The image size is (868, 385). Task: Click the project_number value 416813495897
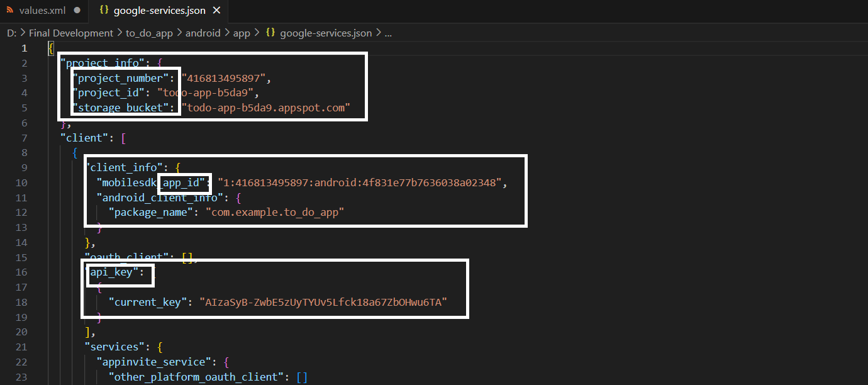[226, 79]
